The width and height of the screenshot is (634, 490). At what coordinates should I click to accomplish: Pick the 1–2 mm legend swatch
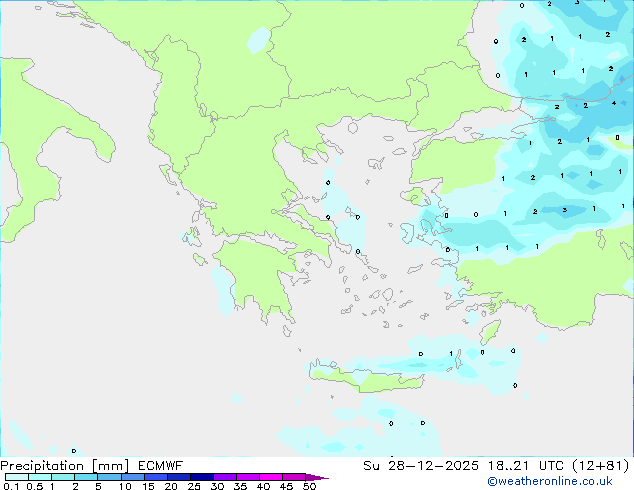click(x=63, y=477)
